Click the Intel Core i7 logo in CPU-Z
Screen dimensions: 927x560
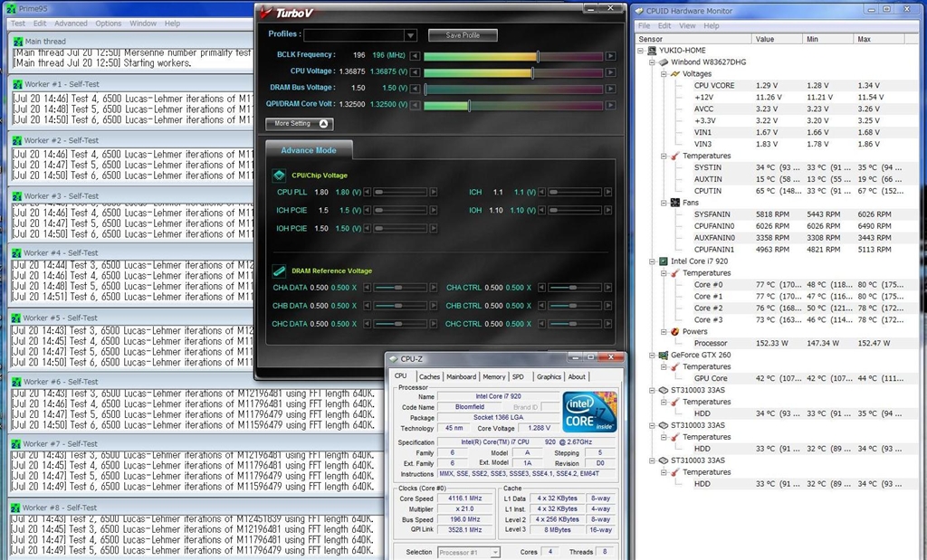(589, 412)
